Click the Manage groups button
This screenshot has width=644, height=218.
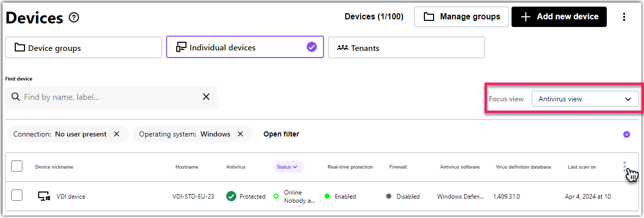462,17
